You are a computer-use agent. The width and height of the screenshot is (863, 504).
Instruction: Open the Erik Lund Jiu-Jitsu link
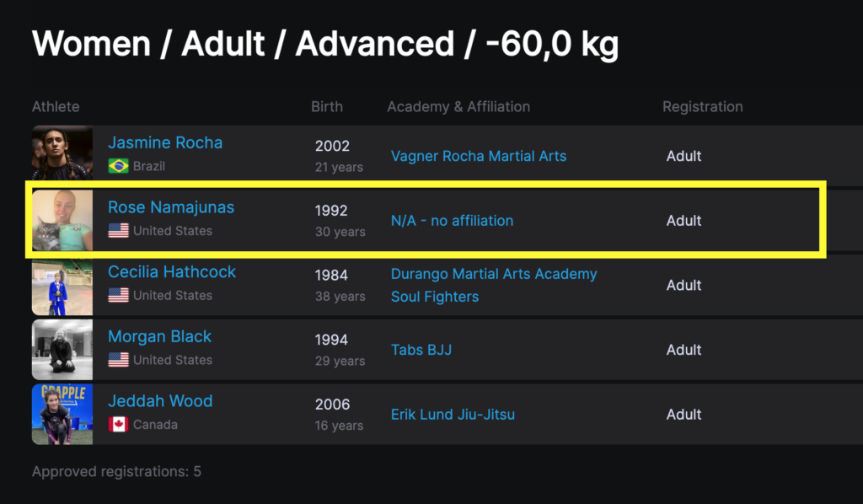(x=453, y=415)
